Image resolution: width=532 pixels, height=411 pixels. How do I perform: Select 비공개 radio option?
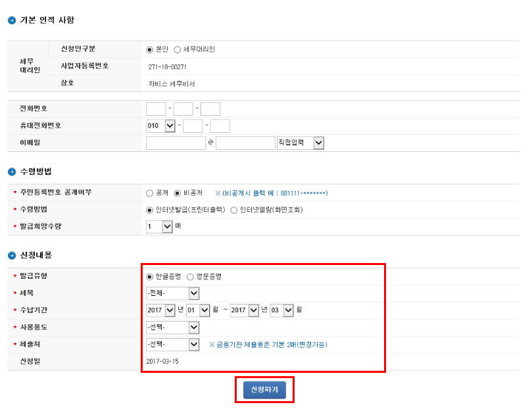[x=177, y=193]
